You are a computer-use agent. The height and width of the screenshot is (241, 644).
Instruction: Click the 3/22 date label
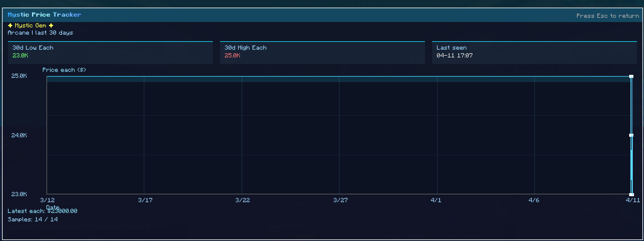(x=243, y=200)
